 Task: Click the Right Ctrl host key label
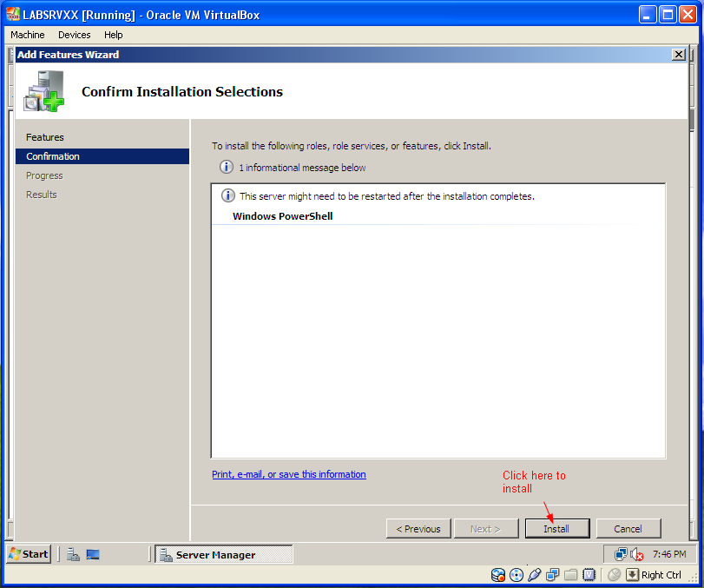tap(661, 575)
